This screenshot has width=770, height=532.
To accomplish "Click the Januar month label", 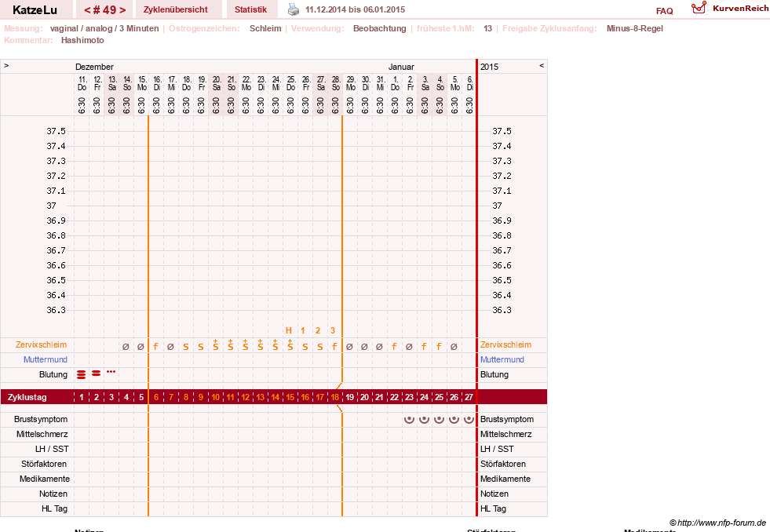I will pos(401,67).
